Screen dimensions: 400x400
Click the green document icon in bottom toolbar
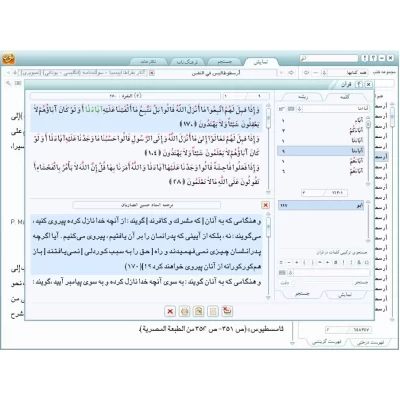(x=198, y=311)
